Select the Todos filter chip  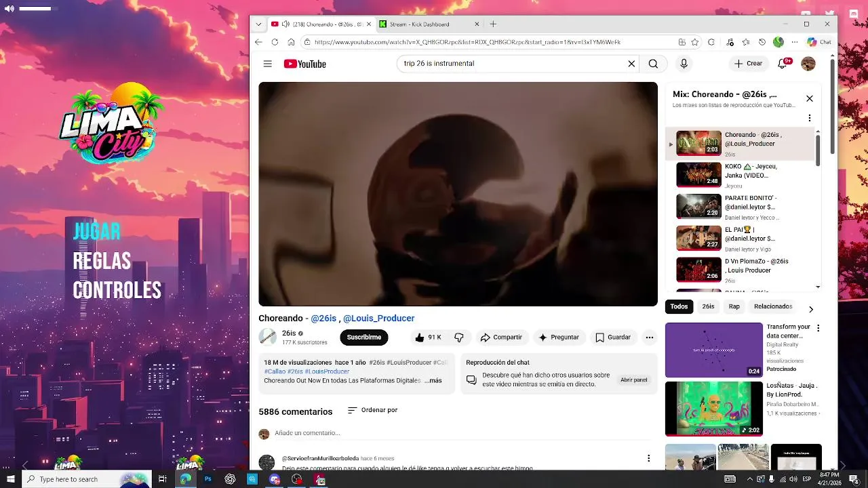679,306
